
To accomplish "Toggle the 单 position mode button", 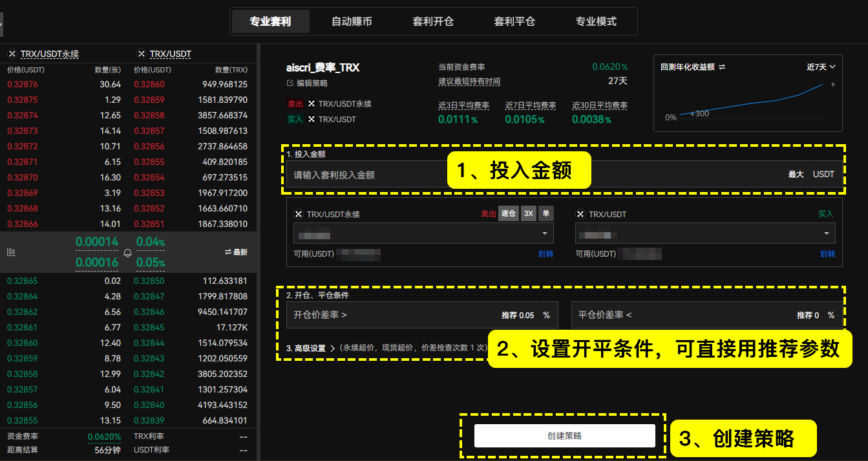I will pos(546,213).
